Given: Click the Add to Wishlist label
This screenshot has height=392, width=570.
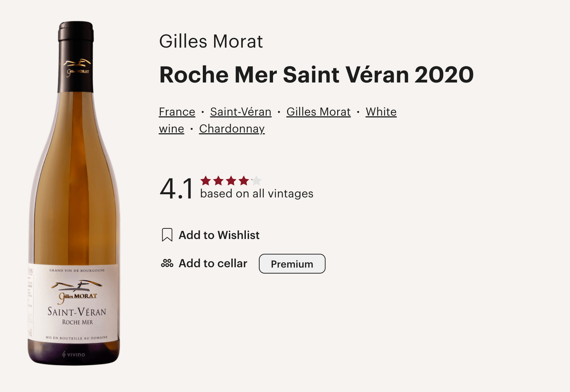Looking at the screenshot, I should 219,235.
